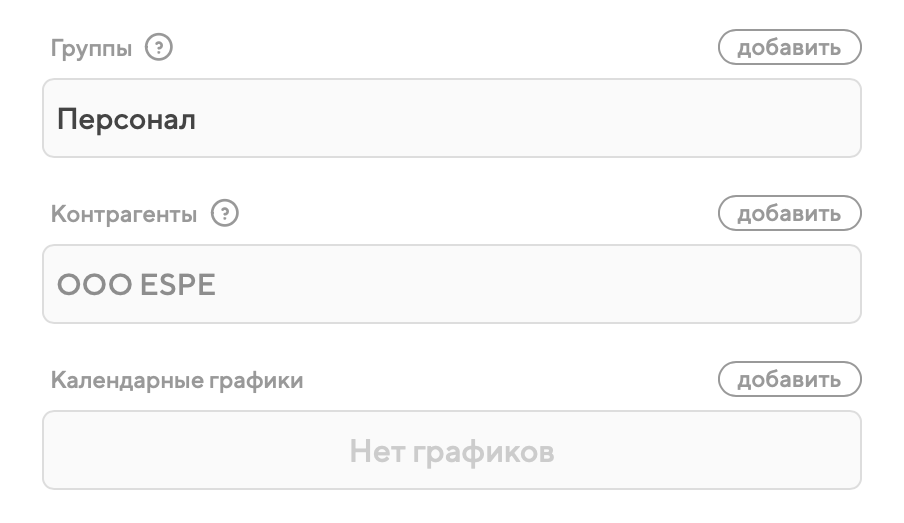Viewport: 904px width, 523px height.
Task: Click the Календарные графики section label
Action: [177, 380]
